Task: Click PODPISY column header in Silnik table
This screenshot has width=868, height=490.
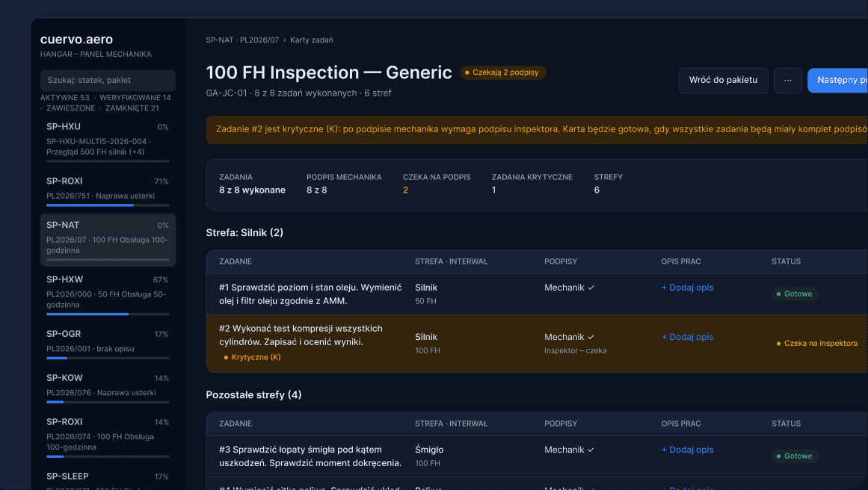Action: [561, 261]
